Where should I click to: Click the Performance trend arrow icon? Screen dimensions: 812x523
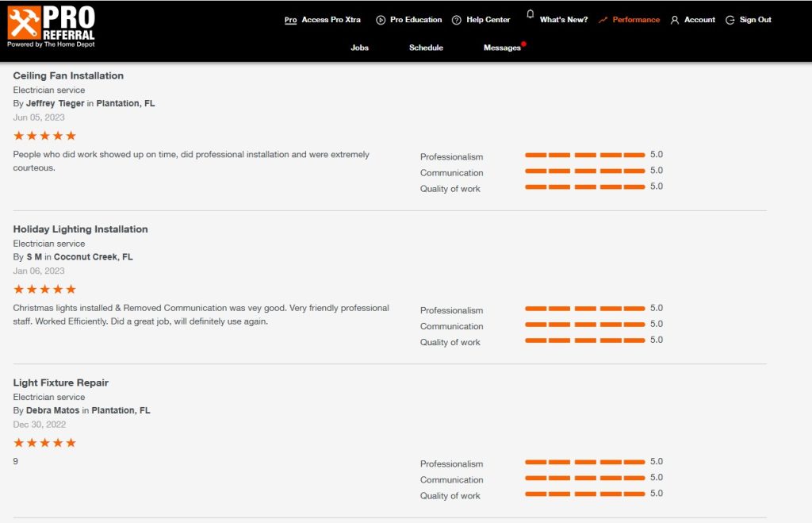coord(603,20)
